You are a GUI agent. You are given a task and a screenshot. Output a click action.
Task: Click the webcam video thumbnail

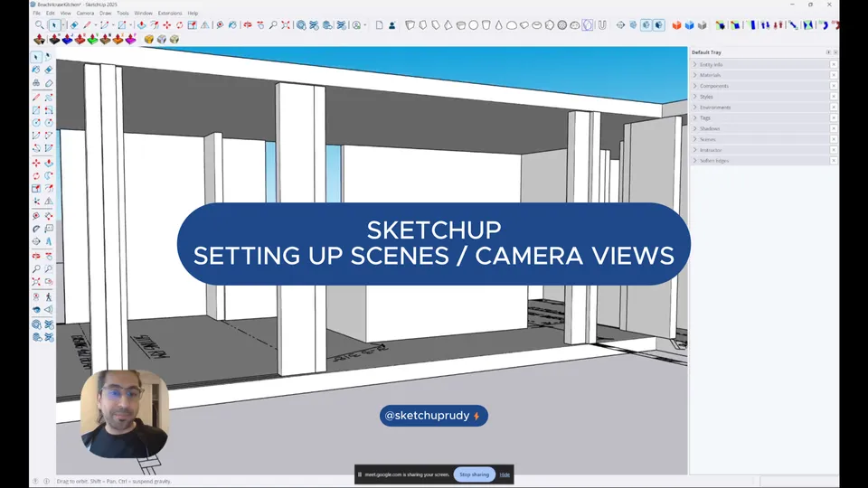[125, 414]
